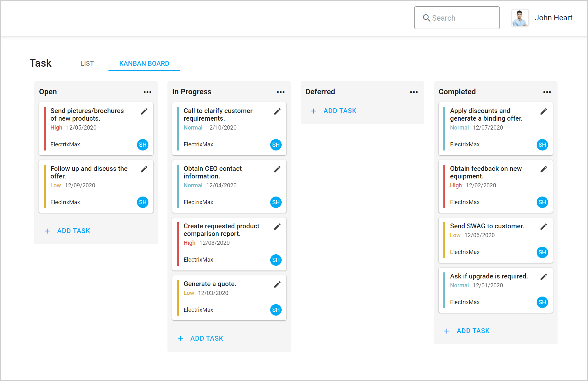This screenshot has width=588, height=381.
Task: Click the search magnifier icon
Action: pos(427,18)
